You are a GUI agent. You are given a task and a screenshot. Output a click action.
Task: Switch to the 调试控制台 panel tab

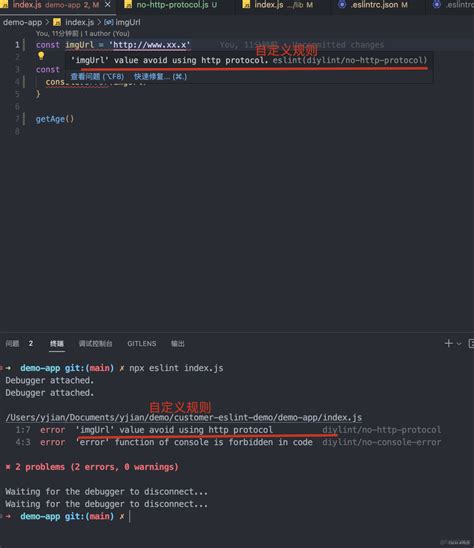click(95, 344)
